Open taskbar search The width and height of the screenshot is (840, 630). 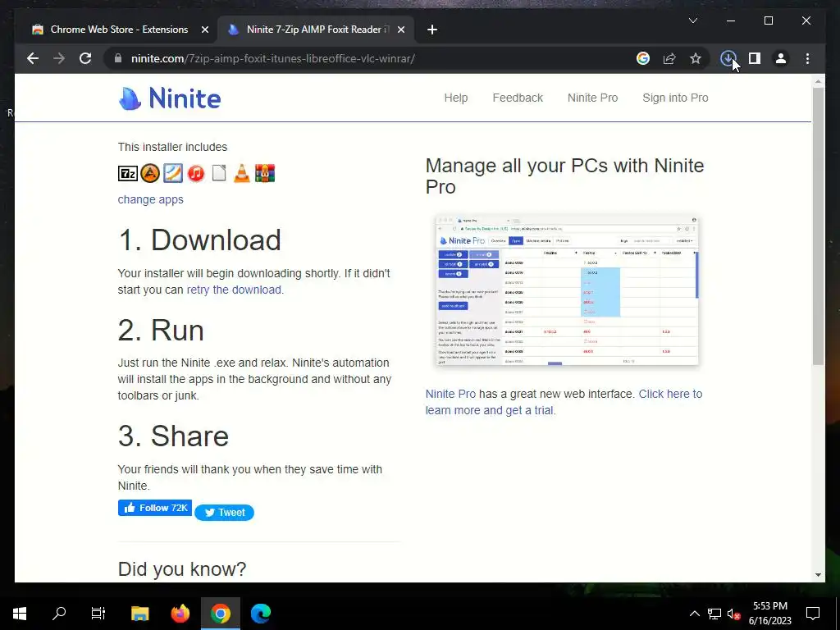coord(59,614)
